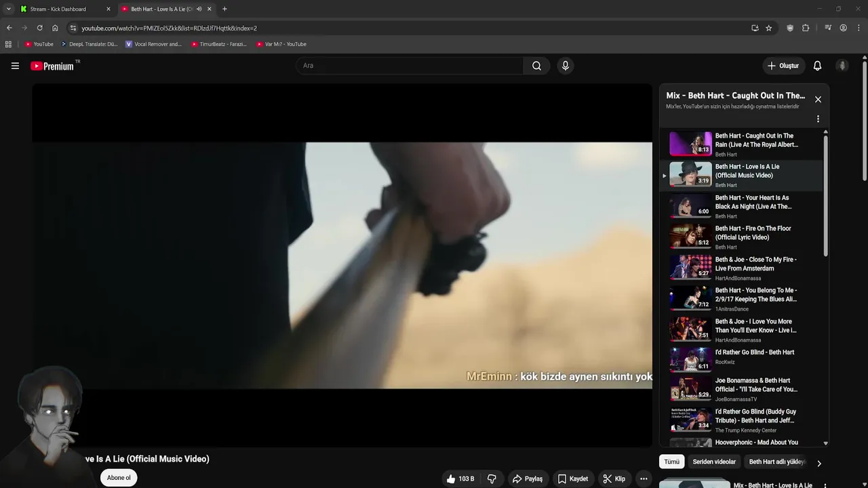Screen dimensions: 868x488
Task: Open the browser extensions puzzle menu
Action: (x=806, y=28)
